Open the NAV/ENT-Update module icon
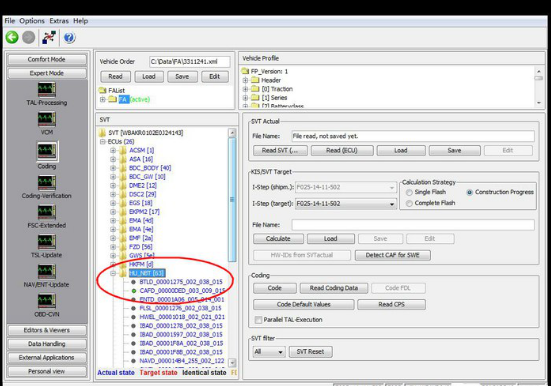 [47, 271]
